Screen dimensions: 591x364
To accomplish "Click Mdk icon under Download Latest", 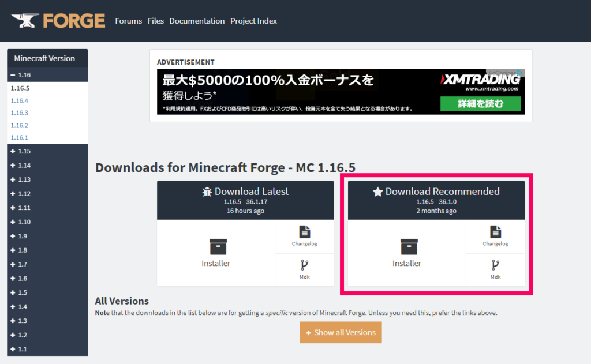I will [305, 265].
